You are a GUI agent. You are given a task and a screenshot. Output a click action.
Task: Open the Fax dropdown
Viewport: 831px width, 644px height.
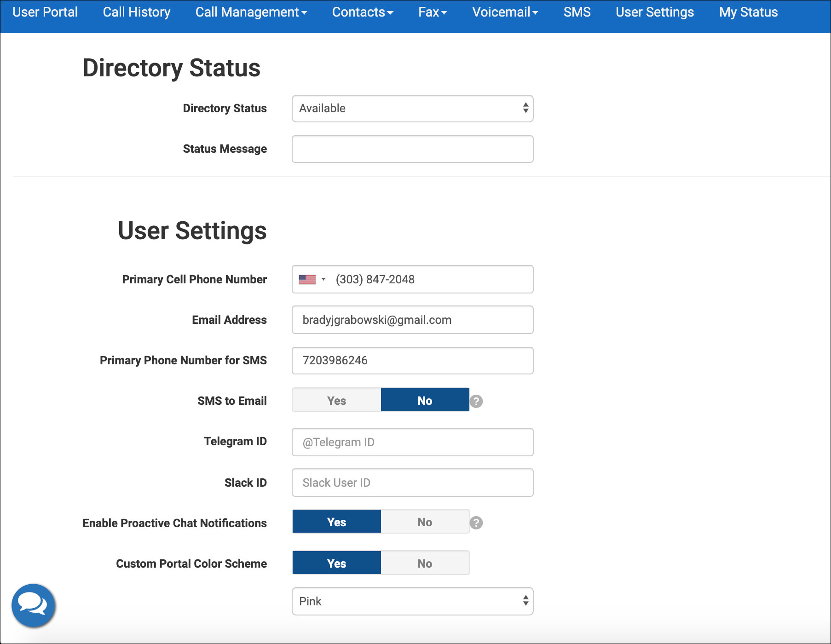click(x=432, y=12)
